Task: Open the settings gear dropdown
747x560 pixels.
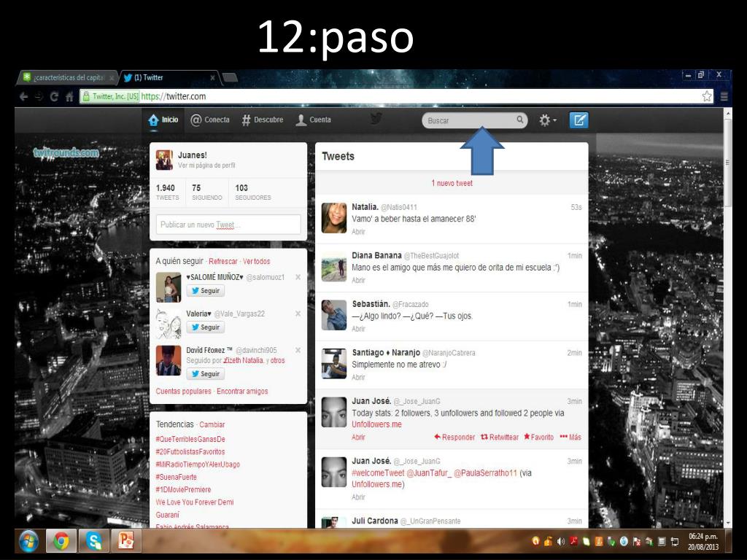Action: tap(547, 120)
